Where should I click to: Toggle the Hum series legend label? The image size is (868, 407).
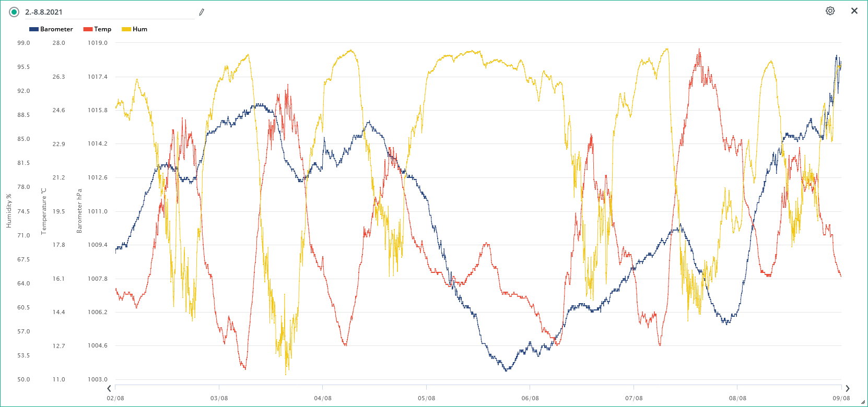point(139,29)
